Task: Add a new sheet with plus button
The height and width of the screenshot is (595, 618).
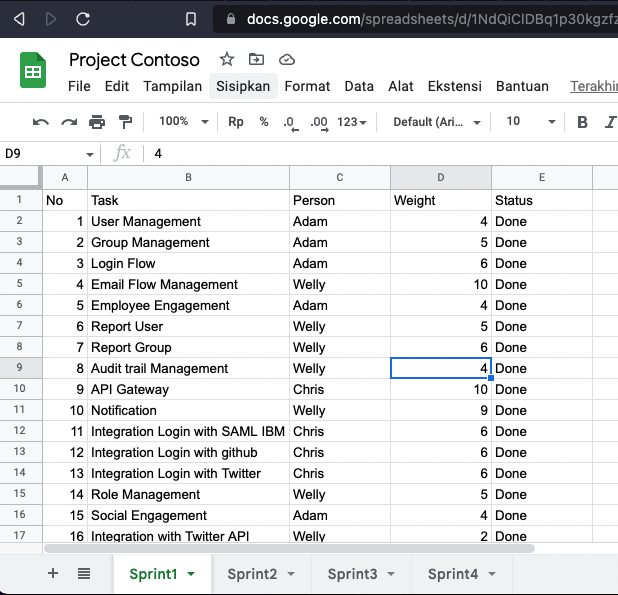Action: point(53,573)
